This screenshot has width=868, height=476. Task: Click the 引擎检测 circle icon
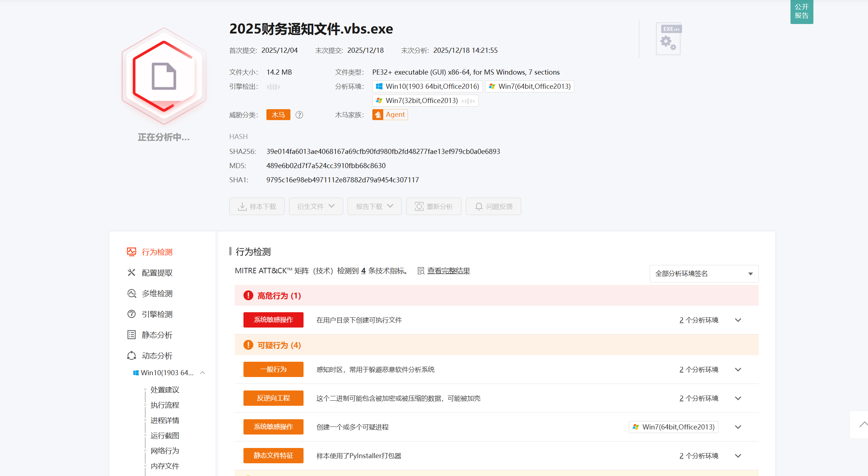click(131, 314)
